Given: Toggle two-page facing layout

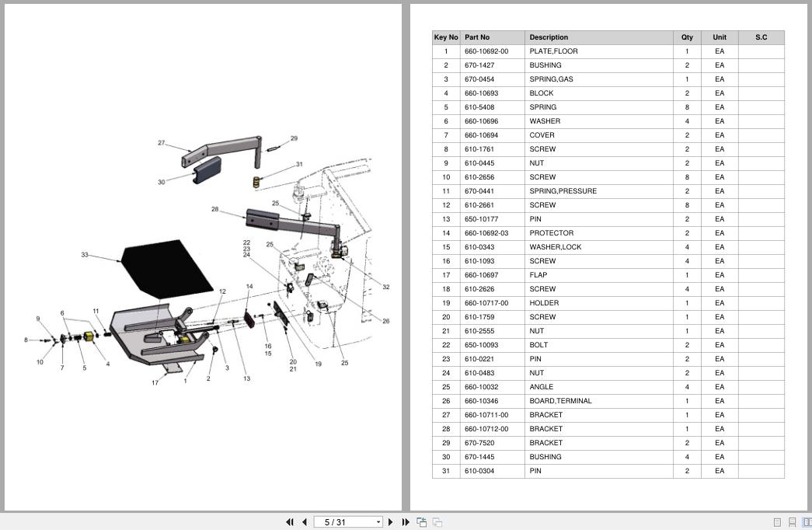Looking at the screenshot, I should click(x=807, y=522).
